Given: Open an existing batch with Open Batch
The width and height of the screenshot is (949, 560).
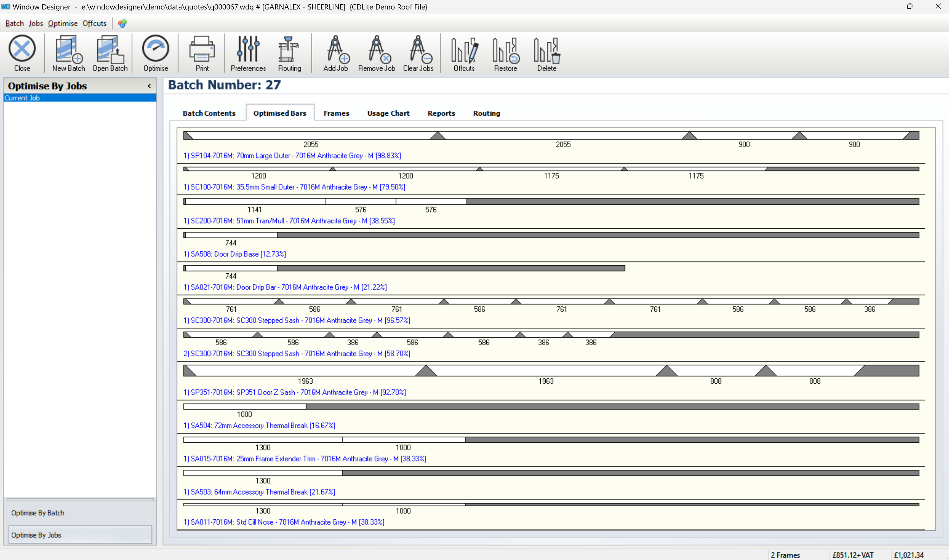Looking at the screenshot, I should [110, 53].
